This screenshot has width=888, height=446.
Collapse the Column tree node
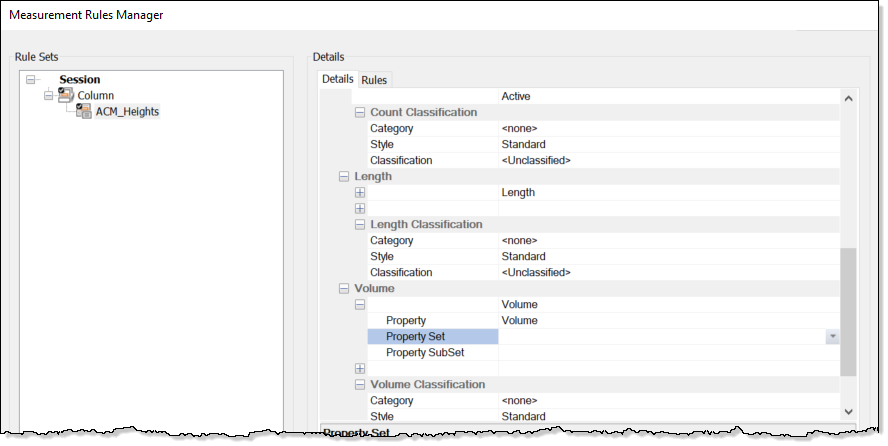[x=49, y=96]
